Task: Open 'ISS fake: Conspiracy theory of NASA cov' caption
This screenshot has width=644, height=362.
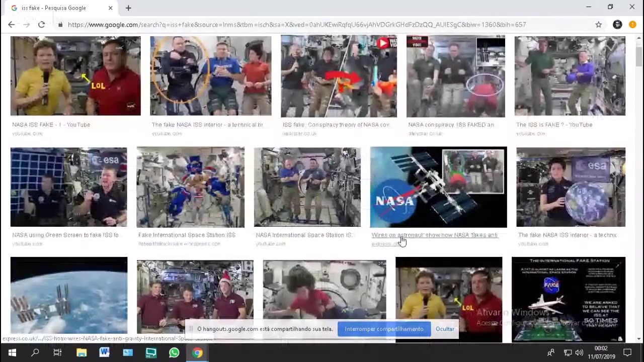Action: pyautogui.click(x=336, y=125)
